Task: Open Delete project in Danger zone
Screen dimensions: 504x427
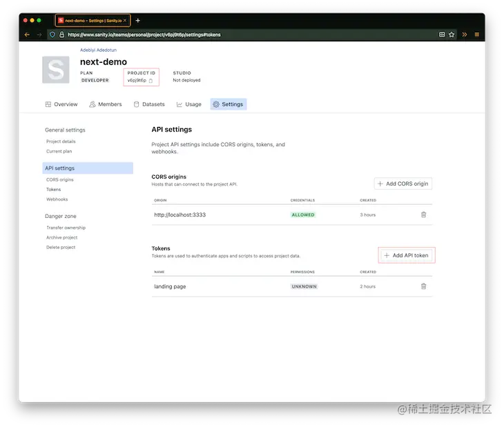Action: coord(61,247)
